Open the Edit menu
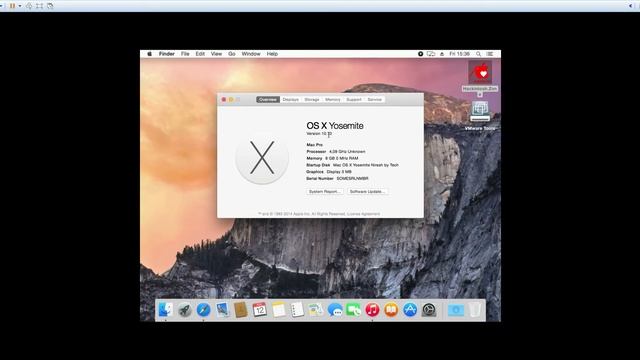 [x=200, y=54]
